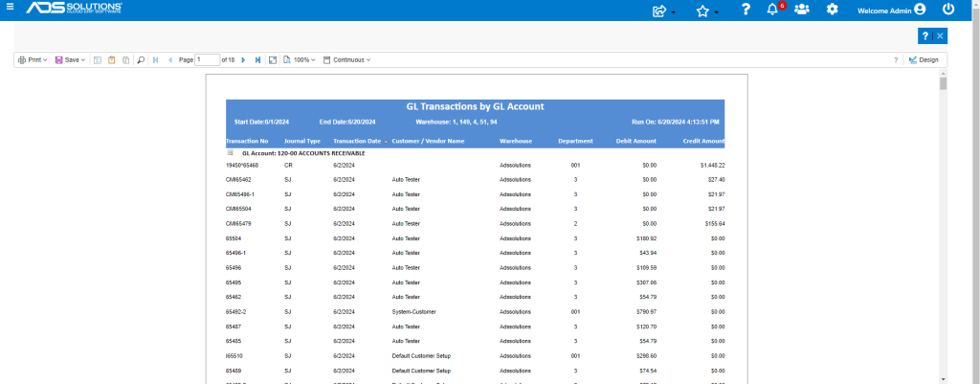Click the report title GL Transactions by GL Account
Viewport: 980px width, 384px height.
click(x=475, y=106)
